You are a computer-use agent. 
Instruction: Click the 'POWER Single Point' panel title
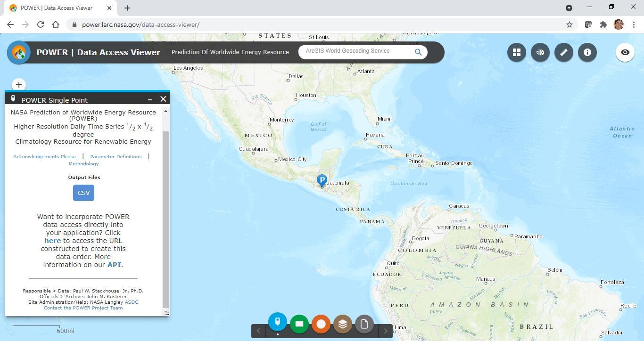[55, 100]
